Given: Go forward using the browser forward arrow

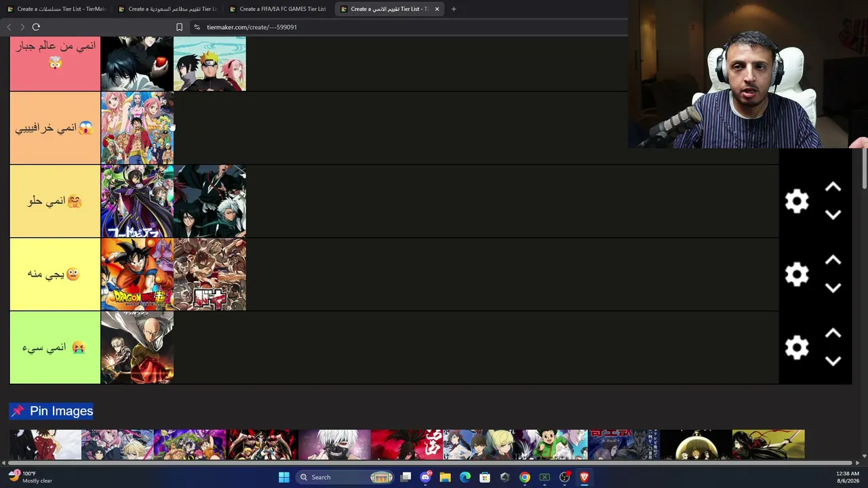Looking at the screenshot, I should pos(22,27).
